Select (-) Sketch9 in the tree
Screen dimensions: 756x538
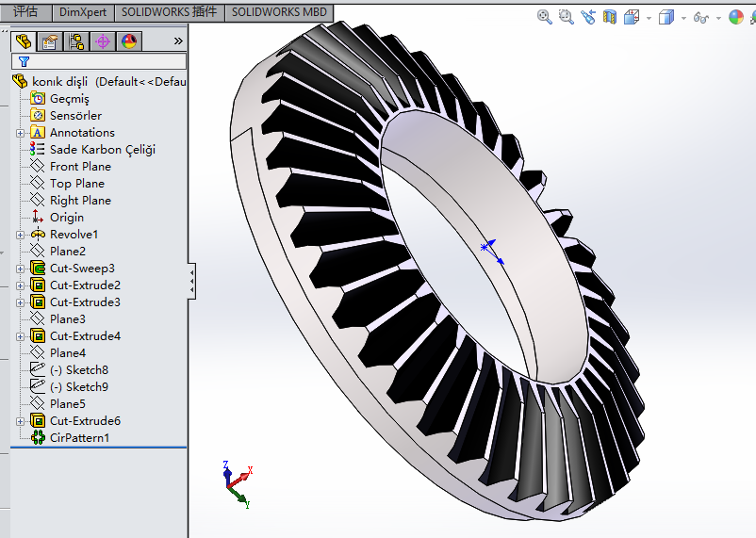tap(79, 387)
